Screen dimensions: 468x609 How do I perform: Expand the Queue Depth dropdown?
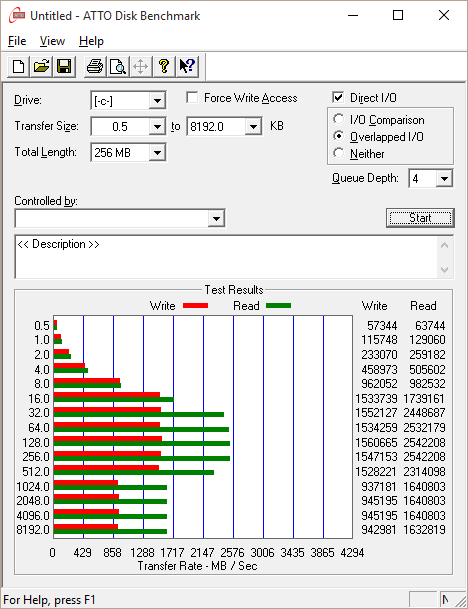coord(444,179)
